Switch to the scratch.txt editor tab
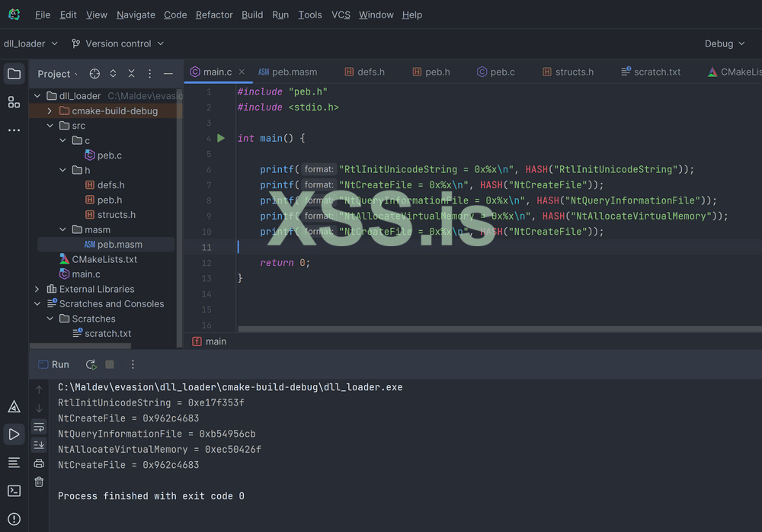Image resolution: width=762 pixels, height=532 pixels. (651, 72)
